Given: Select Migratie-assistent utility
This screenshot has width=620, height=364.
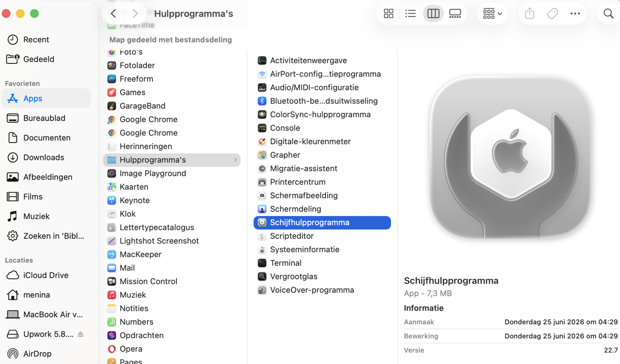Looking at the screenshot, I should tap(322, 168).
